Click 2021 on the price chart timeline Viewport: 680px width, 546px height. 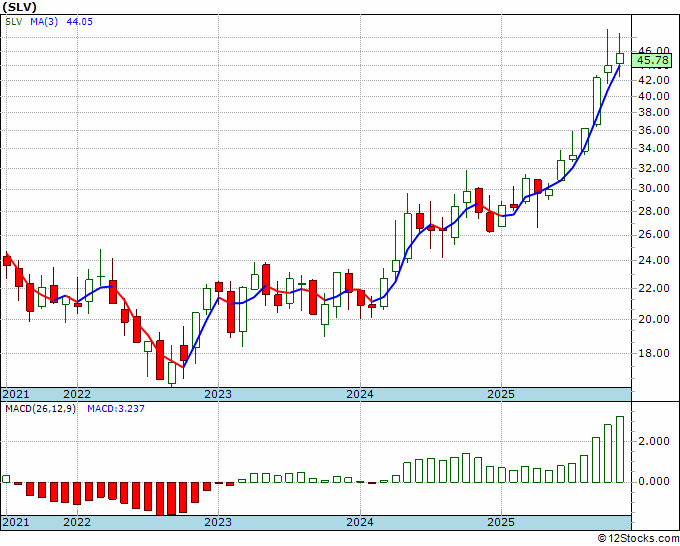point(16,395)
